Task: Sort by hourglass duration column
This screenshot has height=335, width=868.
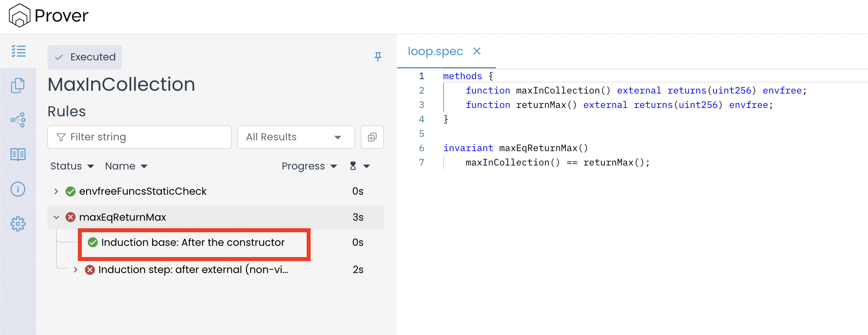Action: pyautogui.click(x=359, y=166)
